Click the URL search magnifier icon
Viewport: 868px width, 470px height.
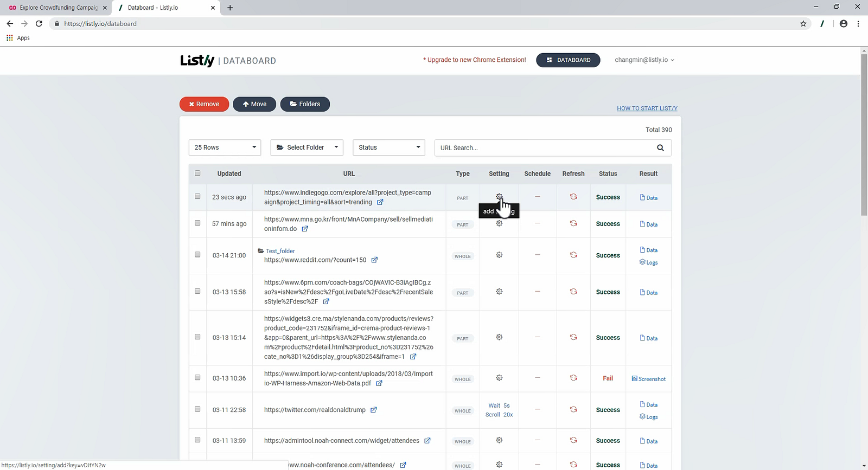pyautogui.click(x=660, y=147)
